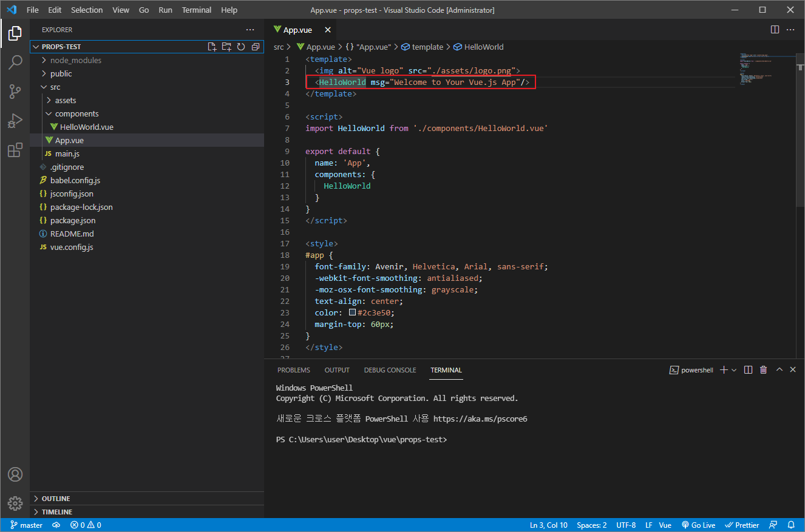Open the Extensions view
The image size is (805, 532).
coord(15,150)
